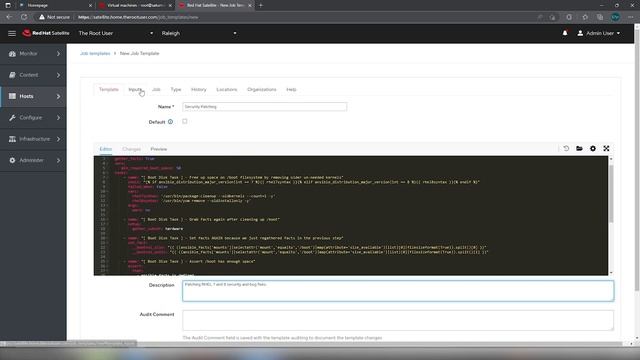
Task: Click the Not secure warning icon
Action: tap(42, 17)
